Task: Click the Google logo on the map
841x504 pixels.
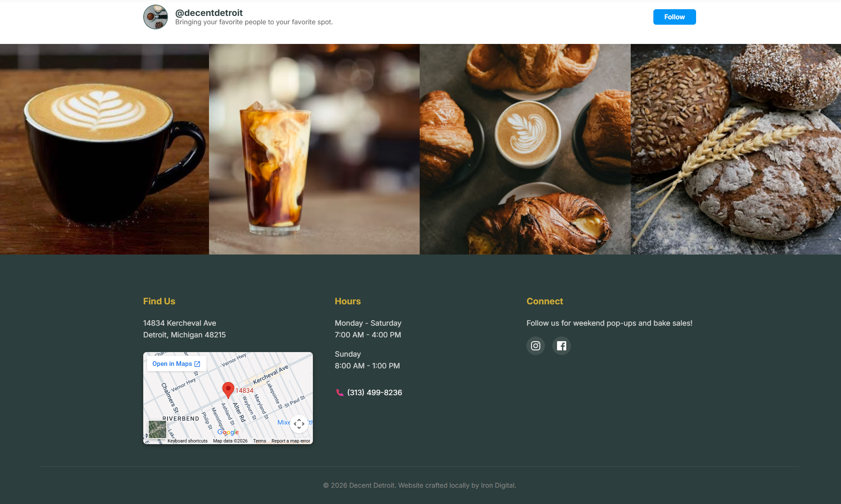Action: (x=228, y=432)
